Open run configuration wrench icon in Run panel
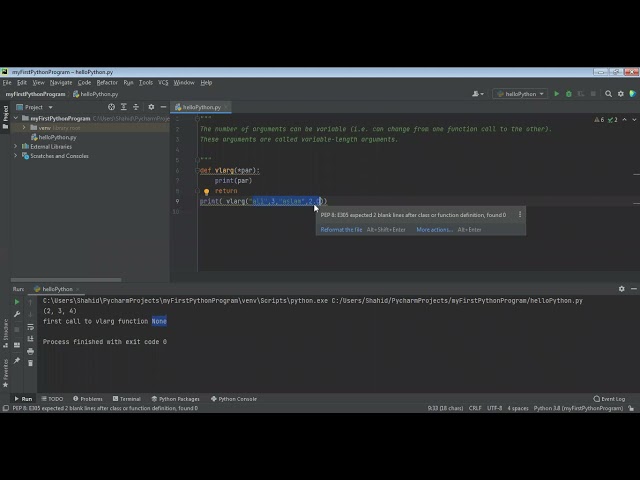640x480 pixels. pyautogui.click(x=17, y=314)
